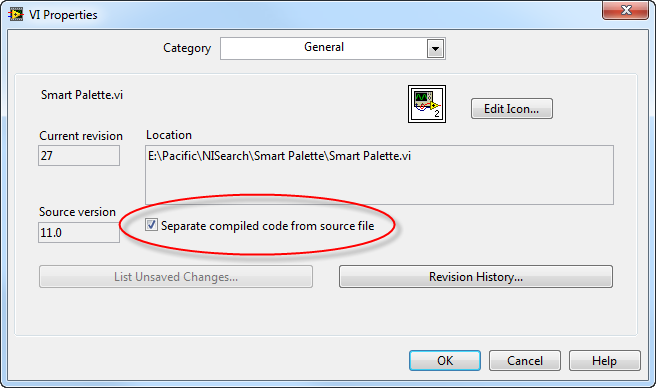
Task: Open the Edit Icon editor
Action: pyautogui.click(x=512, y=109)
